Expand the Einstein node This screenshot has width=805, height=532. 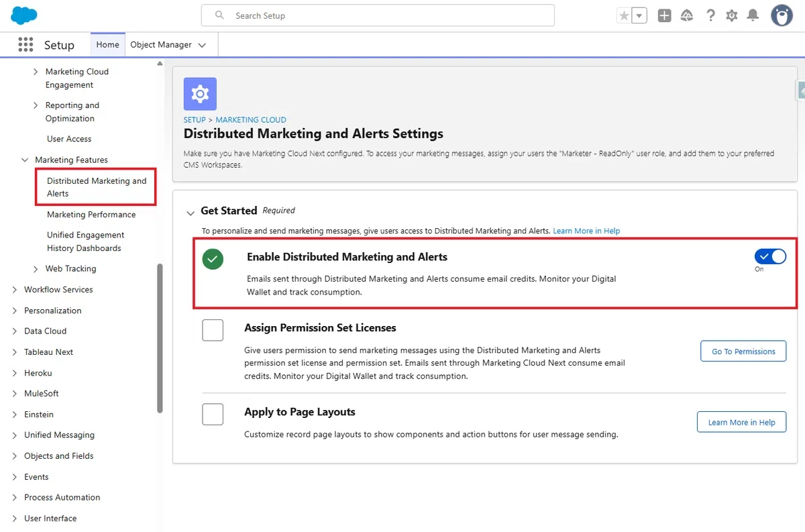[15, 415]
